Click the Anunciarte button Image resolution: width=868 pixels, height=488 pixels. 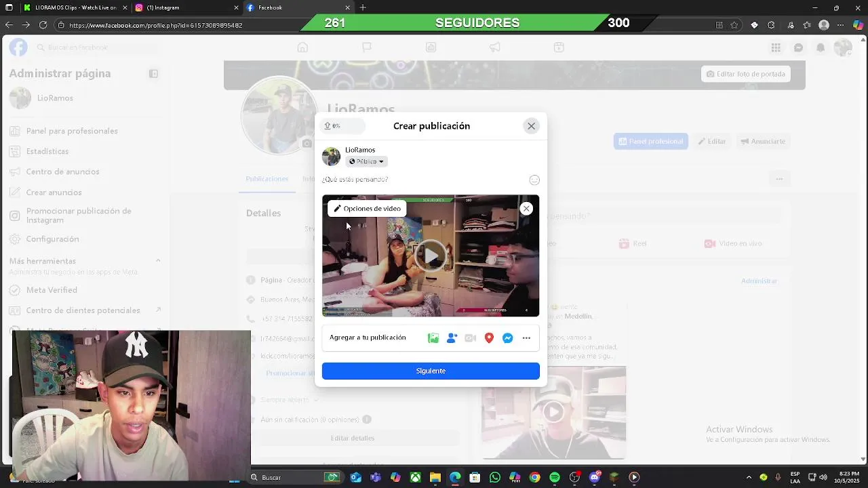[x=763, y=141]
